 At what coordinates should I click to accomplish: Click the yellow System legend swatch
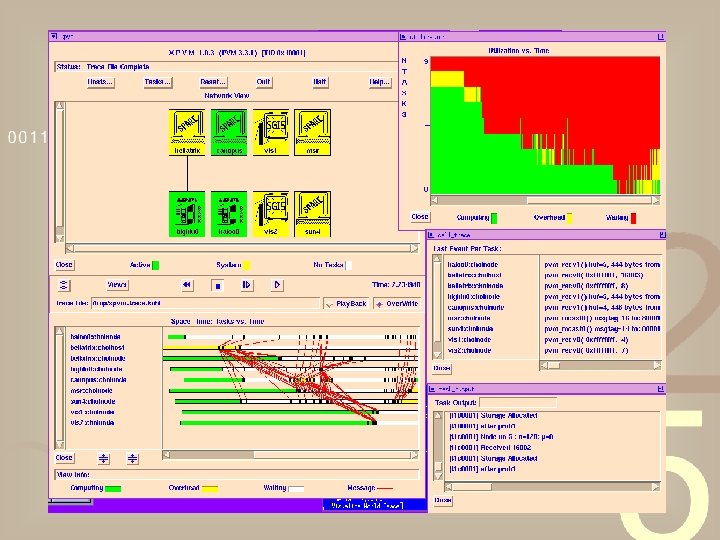tap(246, 265)
